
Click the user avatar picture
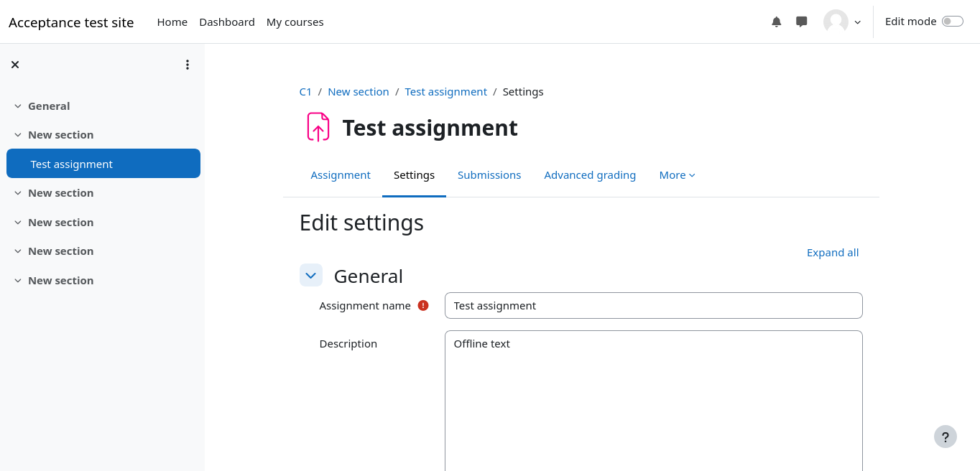836,22
